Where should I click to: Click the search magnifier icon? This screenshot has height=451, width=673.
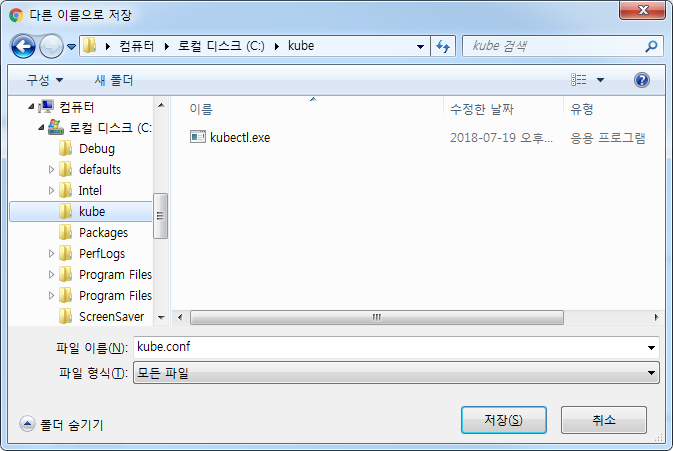[x=651, y=46]
